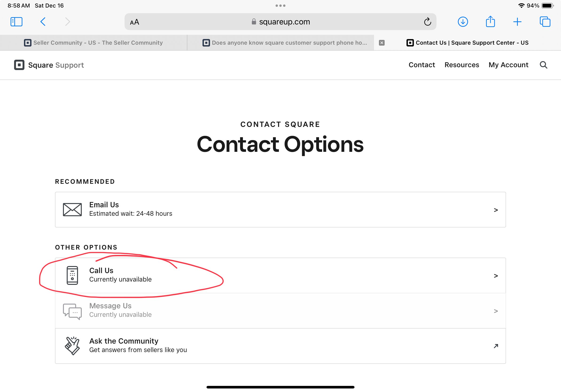This screenshot has height=392, width=561.
Task: Go back to the previous page
Action: (43, 22)
